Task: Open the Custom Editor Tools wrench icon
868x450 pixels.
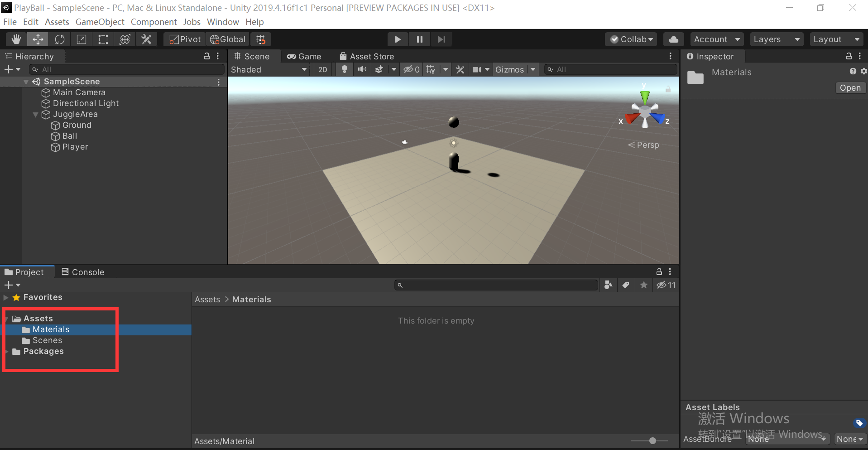Action: point(146,39)
